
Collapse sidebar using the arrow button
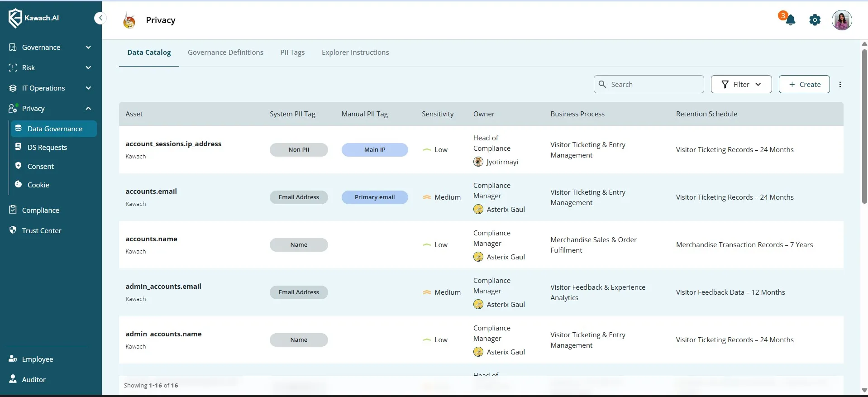(x=100, y=18)
